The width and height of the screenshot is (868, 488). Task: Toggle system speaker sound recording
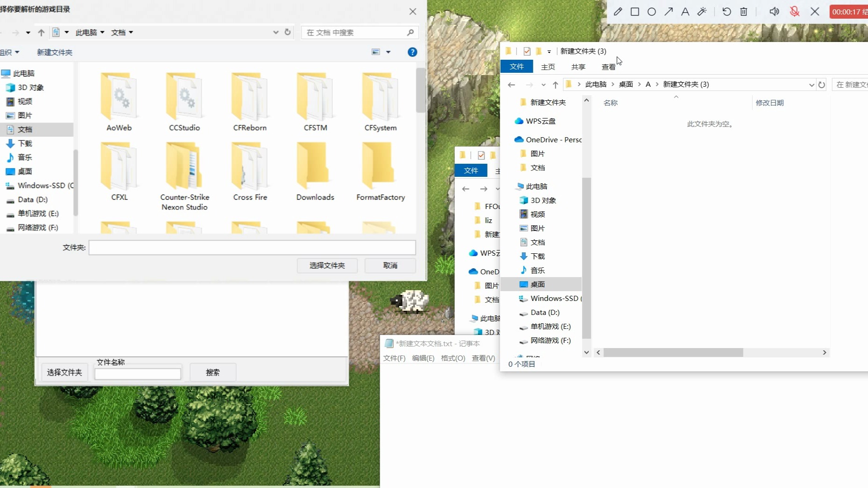(774, 12)
